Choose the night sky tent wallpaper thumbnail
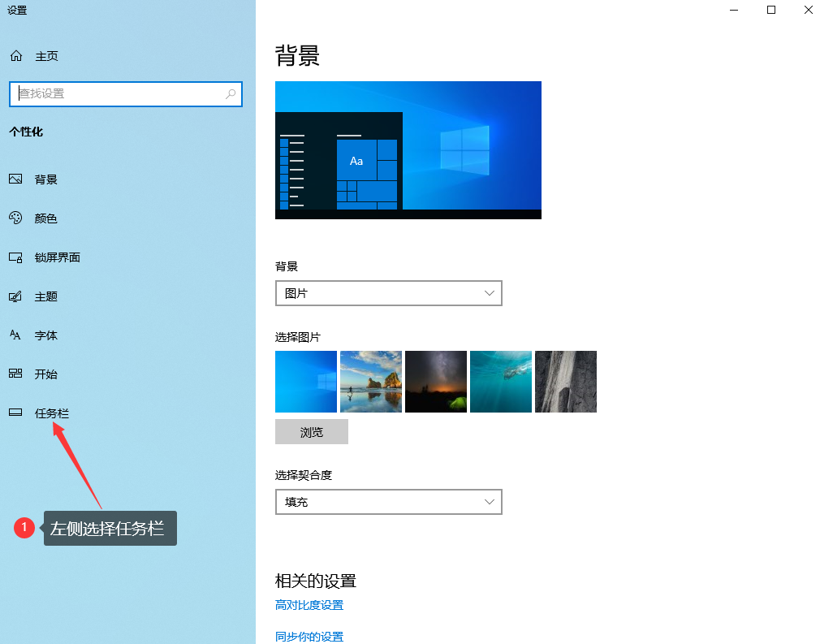 436,382
